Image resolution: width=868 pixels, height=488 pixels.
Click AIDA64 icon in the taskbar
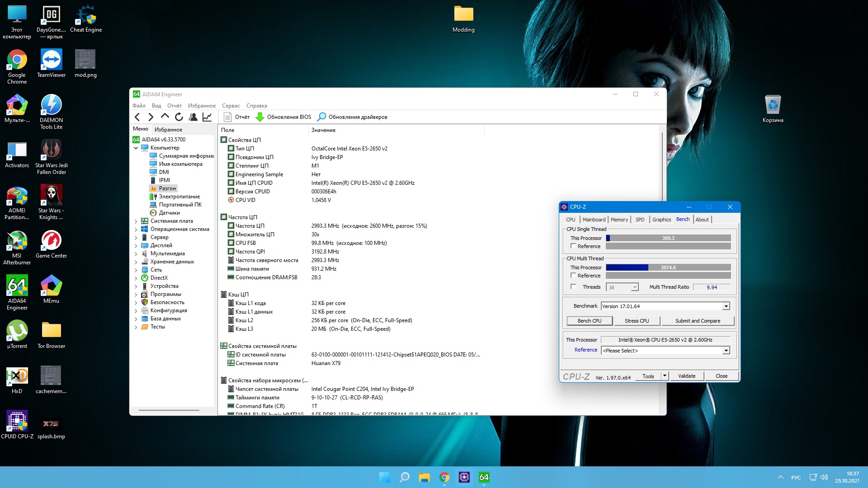(484, 477)
